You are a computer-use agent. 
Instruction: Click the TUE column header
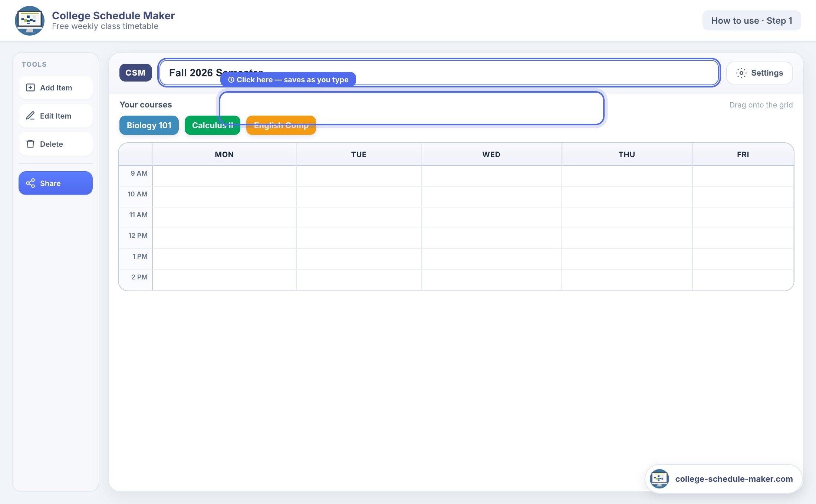pyautogui.click(x=359, y=154)
